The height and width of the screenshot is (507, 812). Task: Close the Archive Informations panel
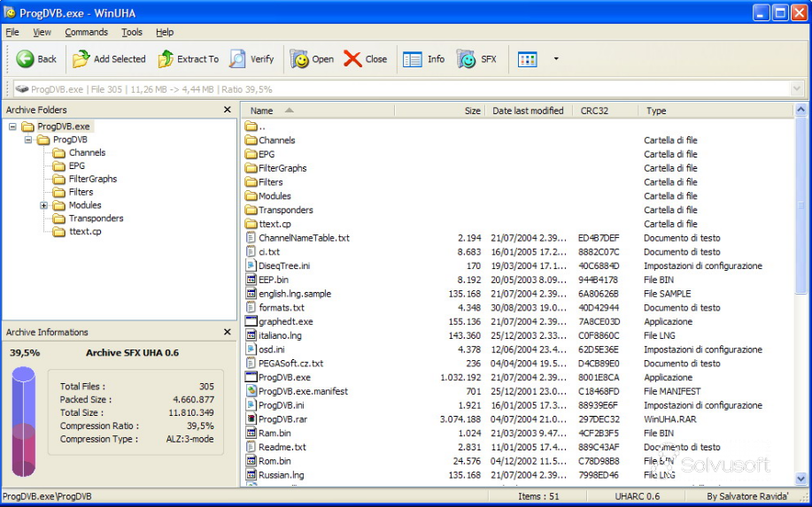[x=228, y=332]
